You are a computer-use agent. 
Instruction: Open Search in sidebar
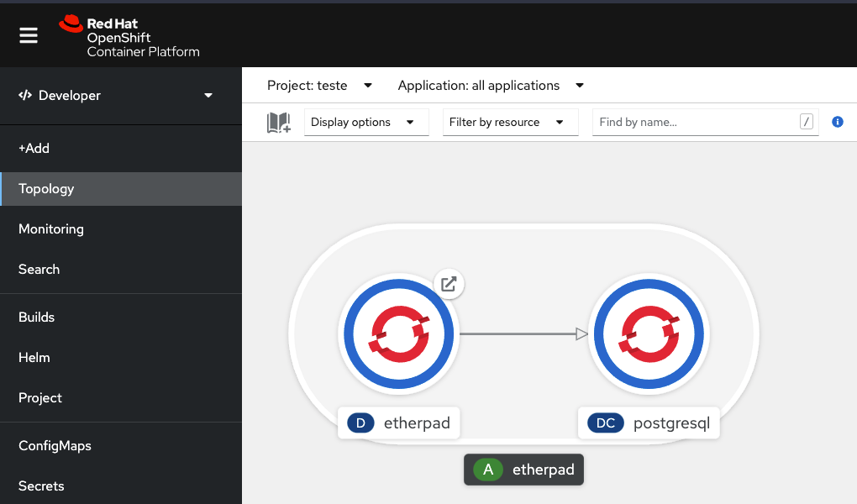pos(121,270)
